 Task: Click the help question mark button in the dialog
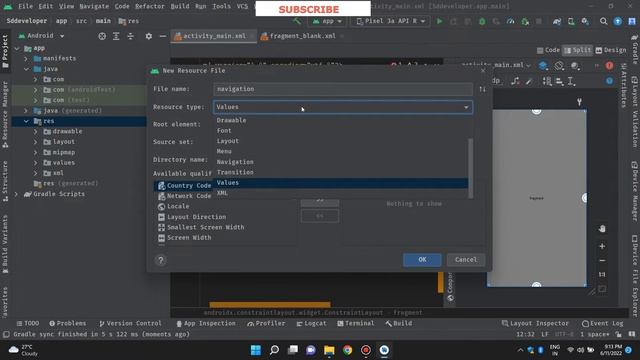(x=161, y=260)
